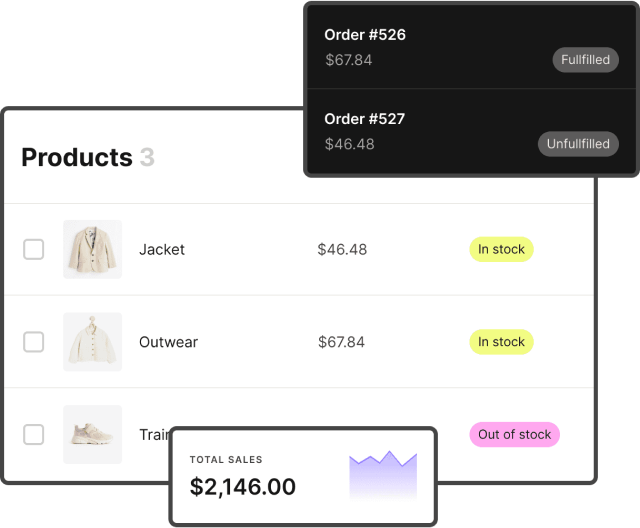Open the Jacket product thumbnail
Screen dimensions: 640x528
[x=92, y=249]
